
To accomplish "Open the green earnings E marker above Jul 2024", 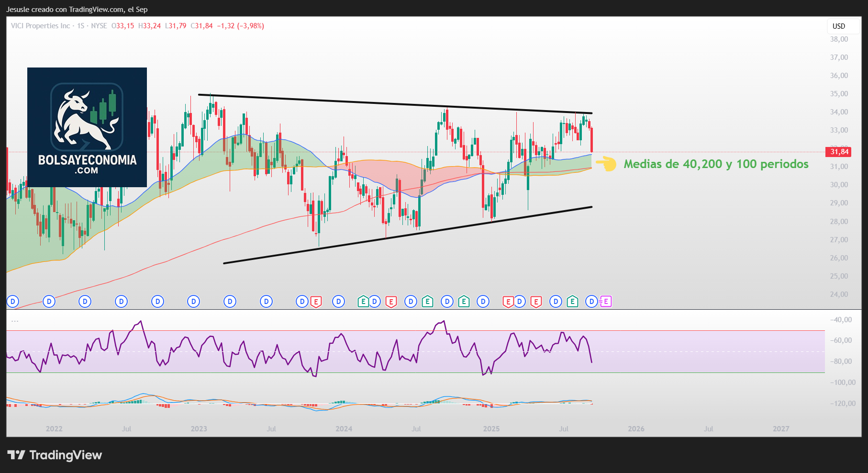I will coord(427,302).
